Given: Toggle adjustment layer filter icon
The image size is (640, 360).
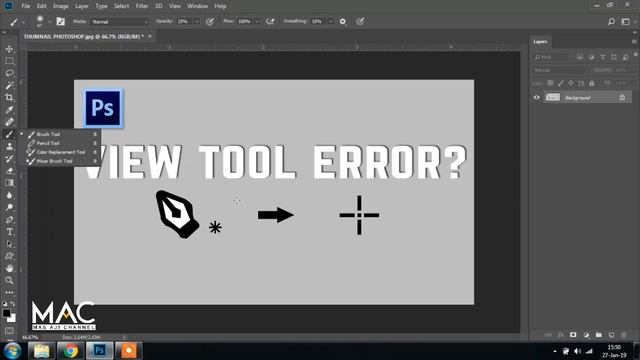Looking at the screenshot, I should (x=591, y=57).
